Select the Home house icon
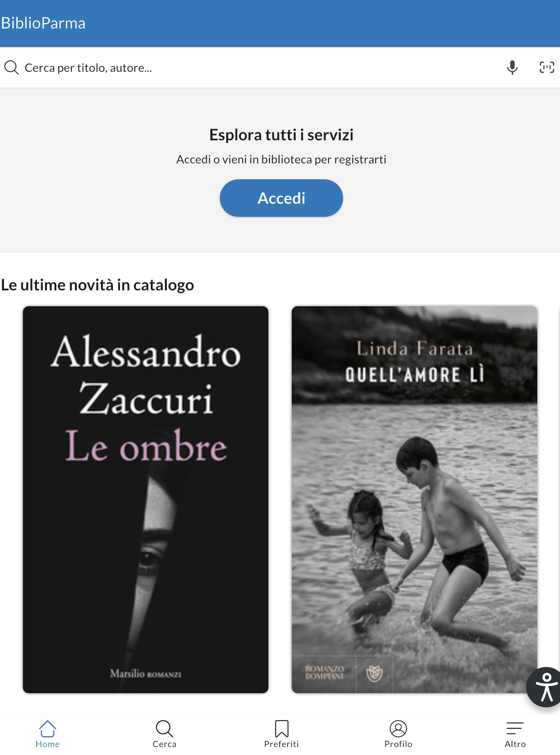Image resolution: width=560 pixels, height=755 pixels. coord(48,729)
